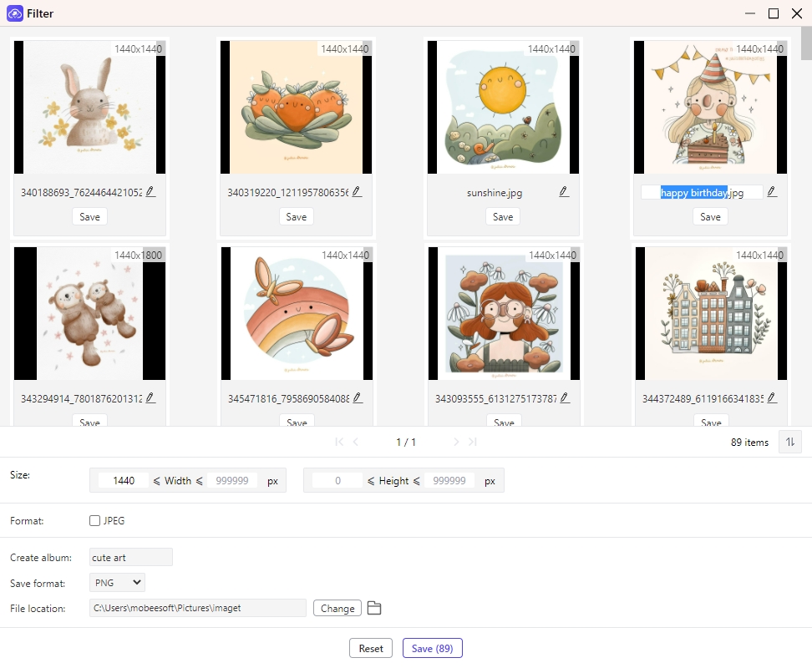Click the rename pencil beside the bunny image filename

coord(150,192)
